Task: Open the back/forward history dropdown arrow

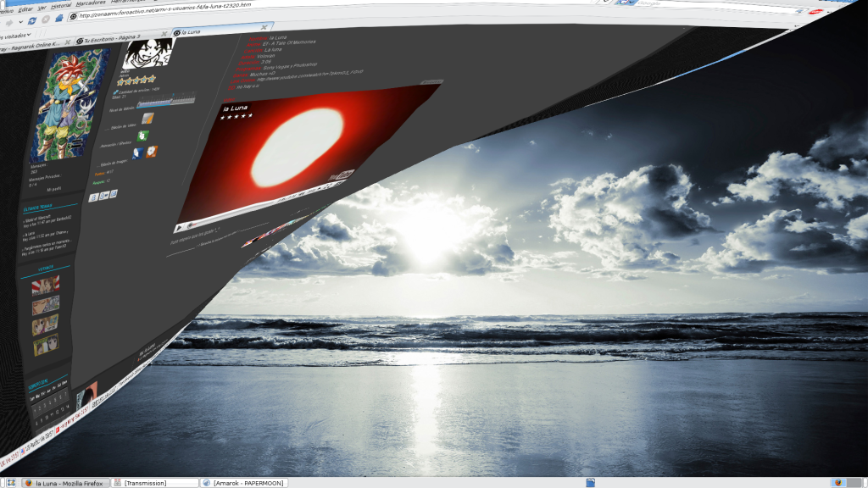Action: tap(20, 22)
